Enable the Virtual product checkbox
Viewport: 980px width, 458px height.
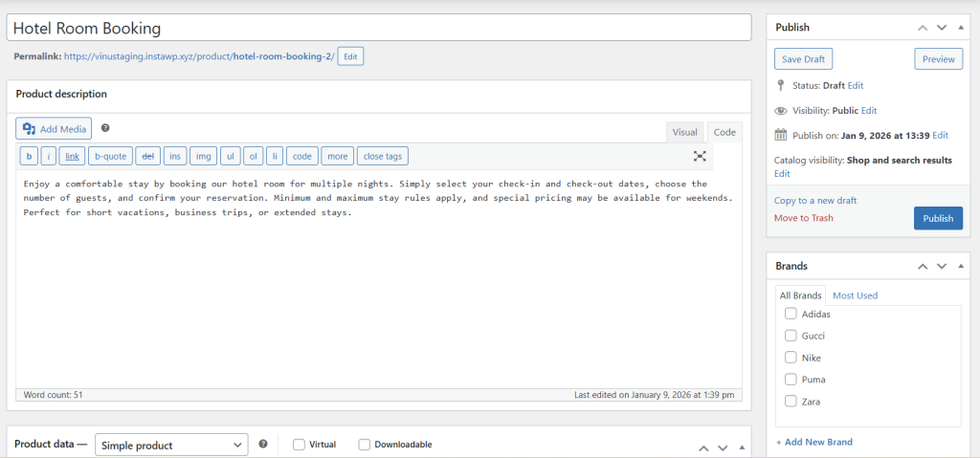point(299,445)
